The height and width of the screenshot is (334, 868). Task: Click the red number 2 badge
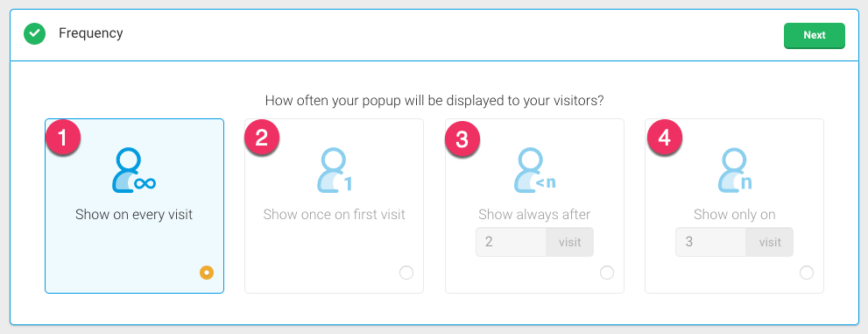262,138
